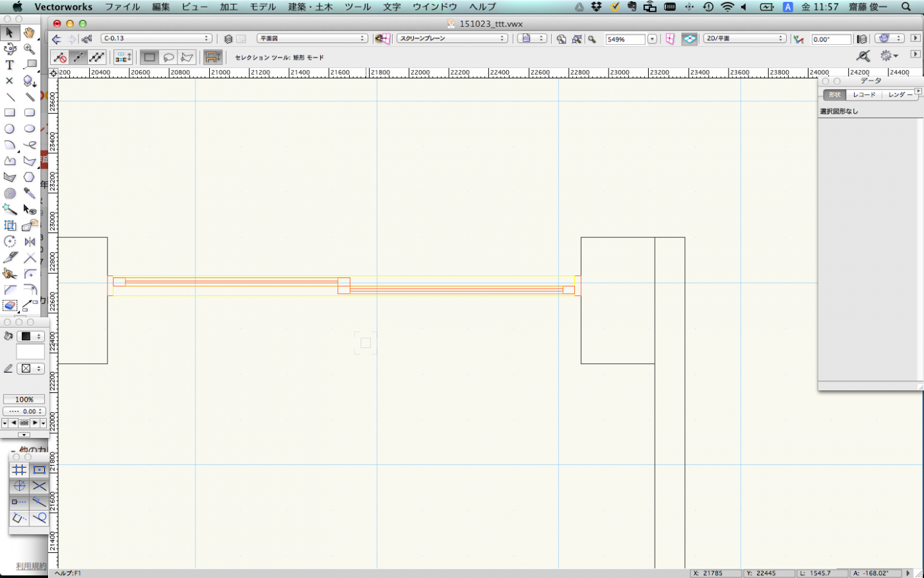Select the Pan hand tool
Screen dimensions: 924x578
click(29, 32)
